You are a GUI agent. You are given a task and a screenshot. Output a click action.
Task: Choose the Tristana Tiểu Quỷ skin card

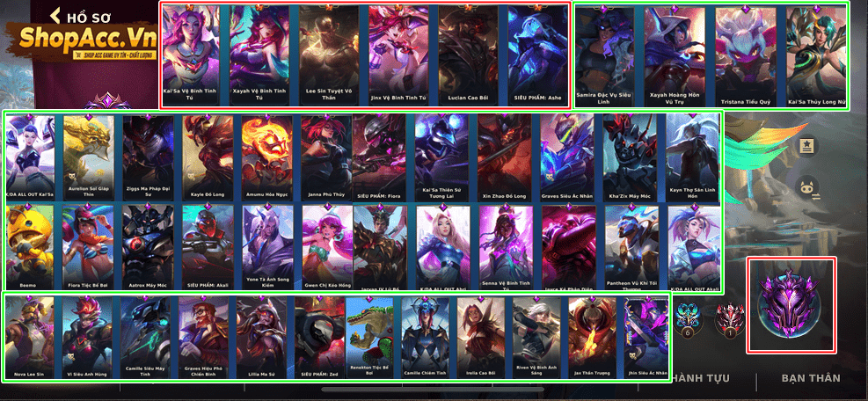point(745,57)
